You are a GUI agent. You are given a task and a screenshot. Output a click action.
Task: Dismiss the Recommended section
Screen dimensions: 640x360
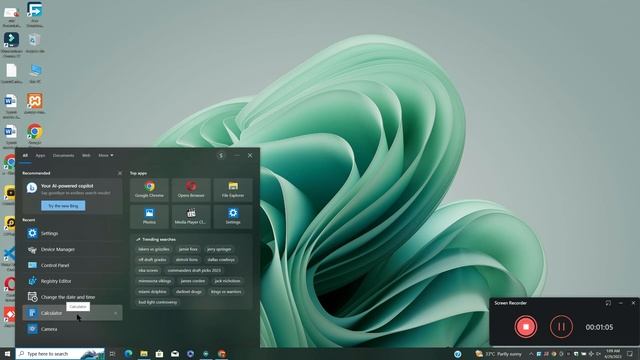[120, 173]
